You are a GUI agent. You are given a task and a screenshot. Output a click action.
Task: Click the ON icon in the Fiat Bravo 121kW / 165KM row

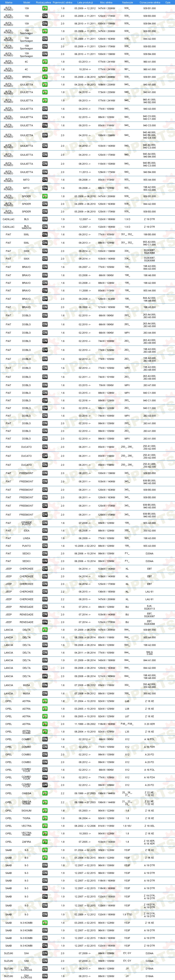tap(45, 307)
